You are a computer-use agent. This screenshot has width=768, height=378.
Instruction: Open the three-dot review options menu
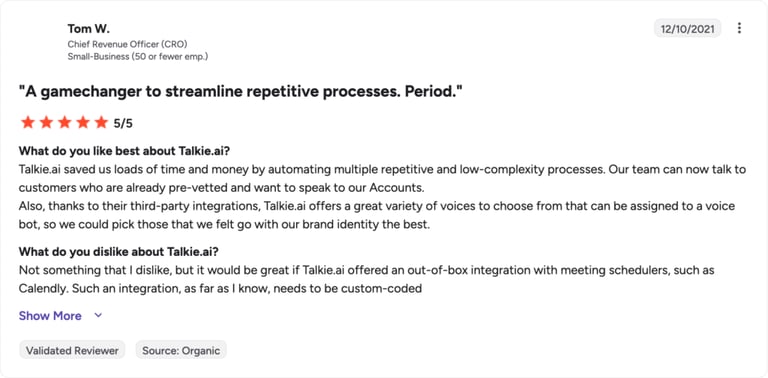(739, 28)
